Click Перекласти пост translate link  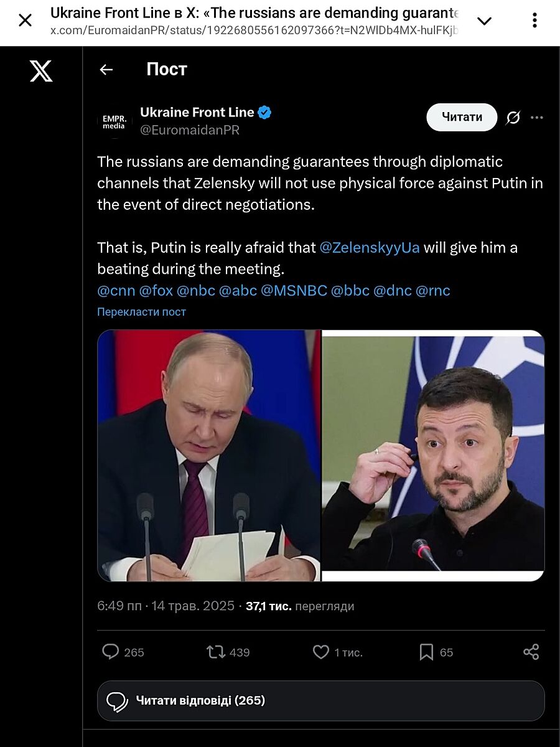pyautogui.click(x=141, y=312)
